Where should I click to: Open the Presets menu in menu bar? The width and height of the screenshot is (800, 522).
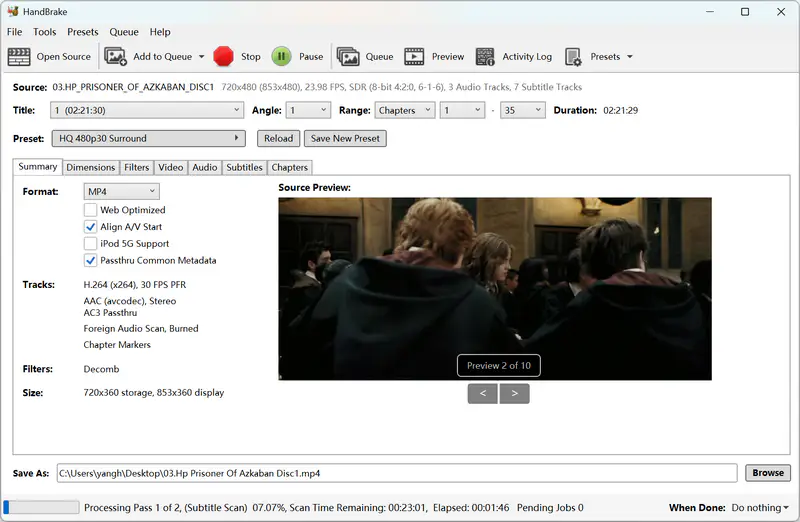click(83, 32)
